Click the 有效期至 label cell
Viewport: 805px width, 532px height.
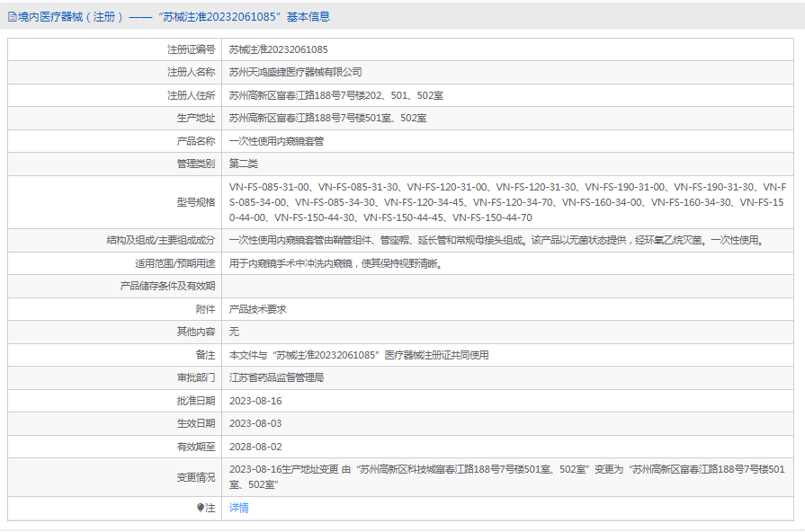pos(114,447)
